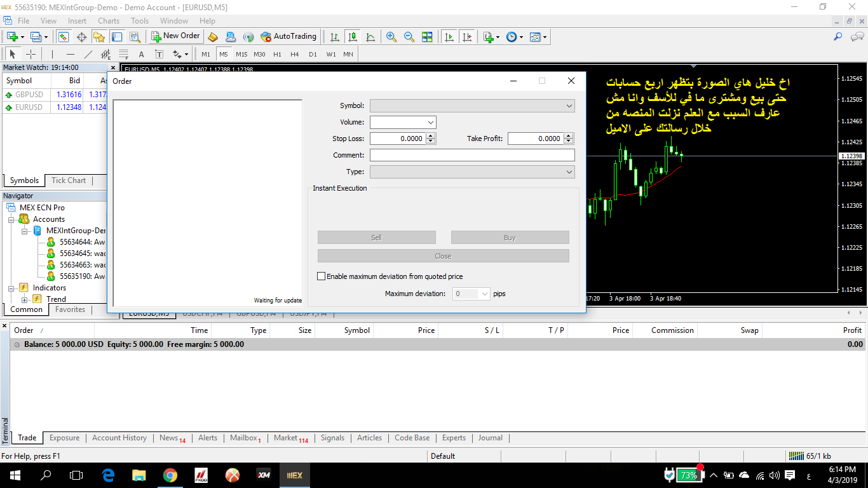Click the tile windows icon
Image resolution: width=868 pixels, height=488 pixels.
click(x=427, y=37)
